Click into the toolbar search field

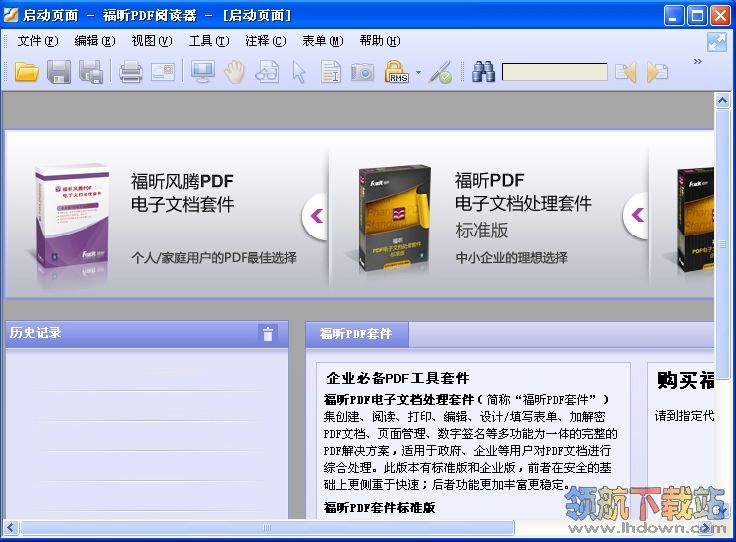[554, 72]
